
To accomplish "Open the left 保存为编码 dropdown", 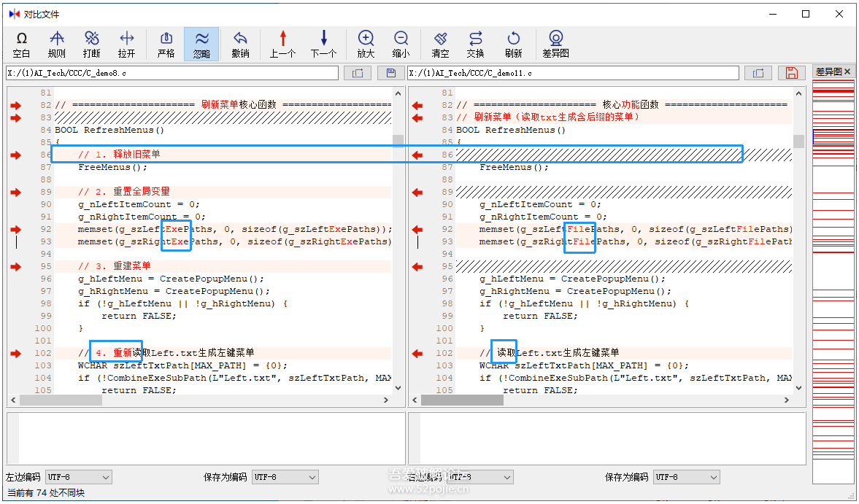I will point(285,477).
